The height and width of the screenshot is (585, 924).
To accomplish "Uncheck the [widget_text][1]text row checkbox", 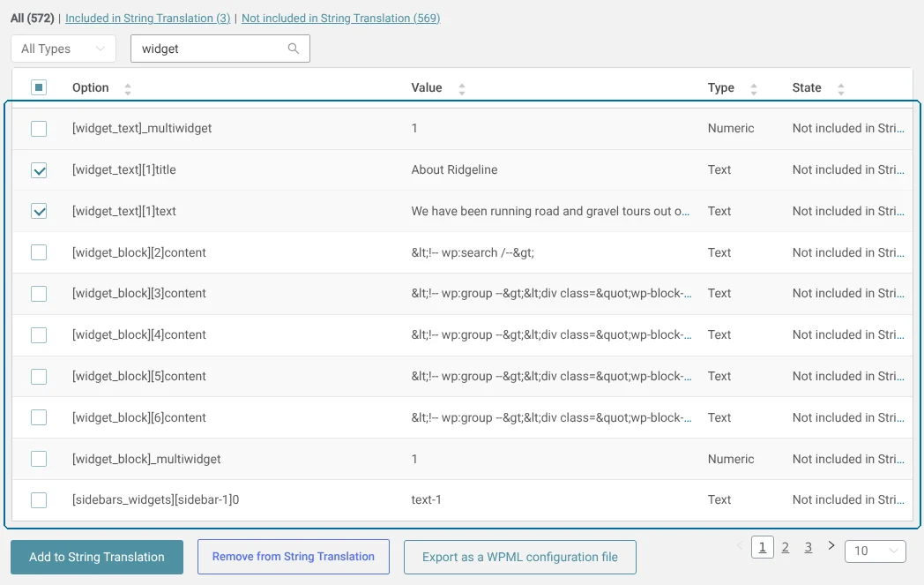I will click(39, 211).
